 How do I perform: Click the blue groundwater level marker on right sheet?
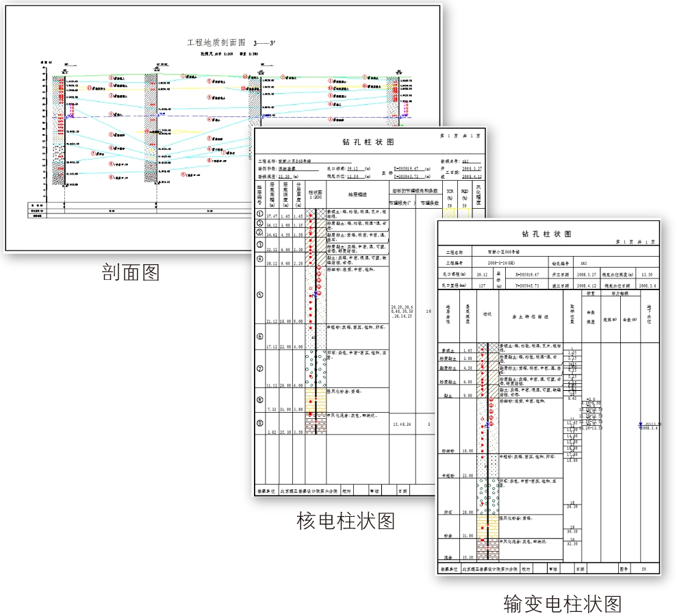pyautogui.click(x=641, y=424)
